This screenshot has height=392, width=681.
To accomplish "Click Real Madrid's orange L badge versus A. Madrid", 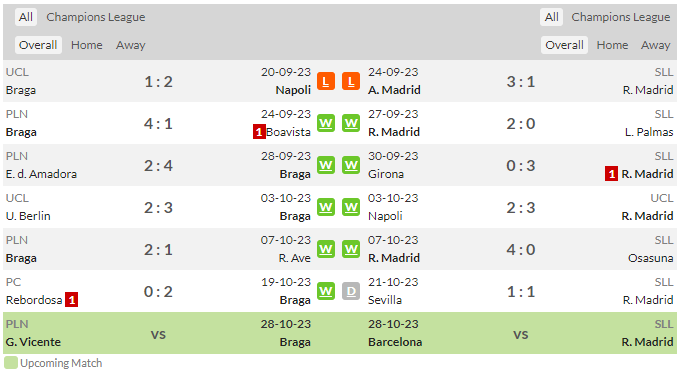I will [x=350, y=81].
